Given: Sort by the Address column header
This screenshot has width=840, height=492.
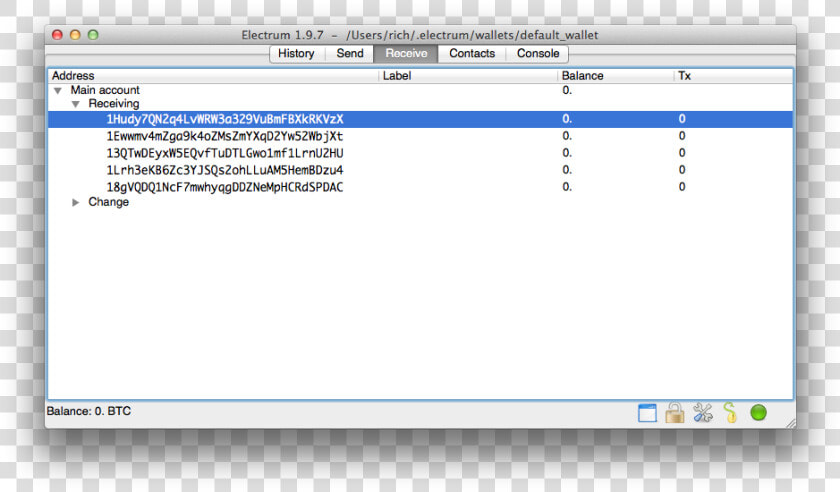Looking at the screenshot, I should [x=213, y=76].
